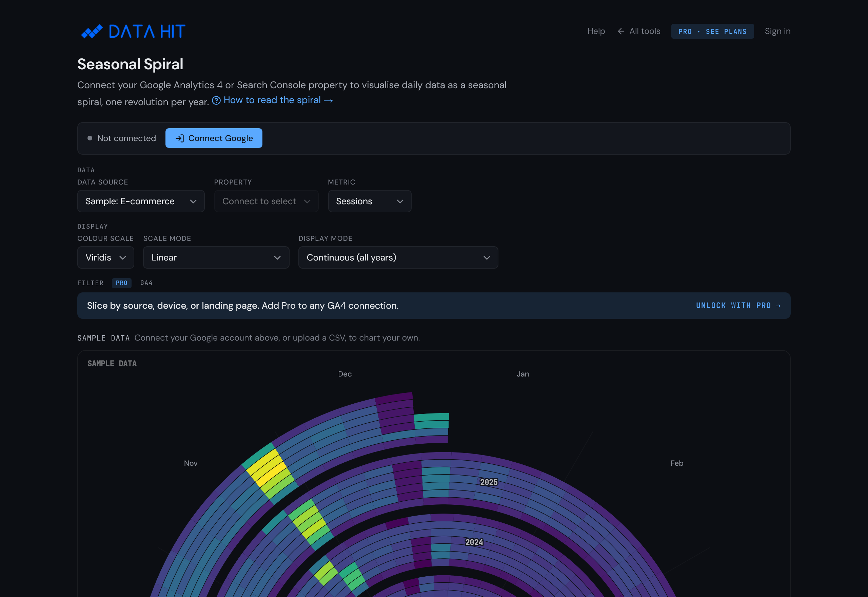The width and height of the screenshot is (868, 597).
Task: Open the Display Mode Continuous dropdown
Action: [398, 257]
